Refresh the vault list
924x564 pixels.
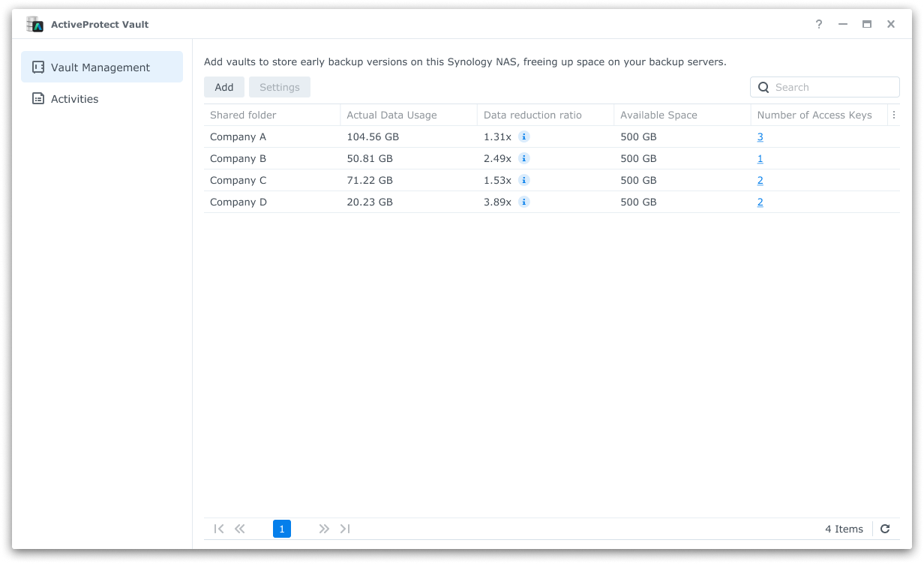click(885, 529)
